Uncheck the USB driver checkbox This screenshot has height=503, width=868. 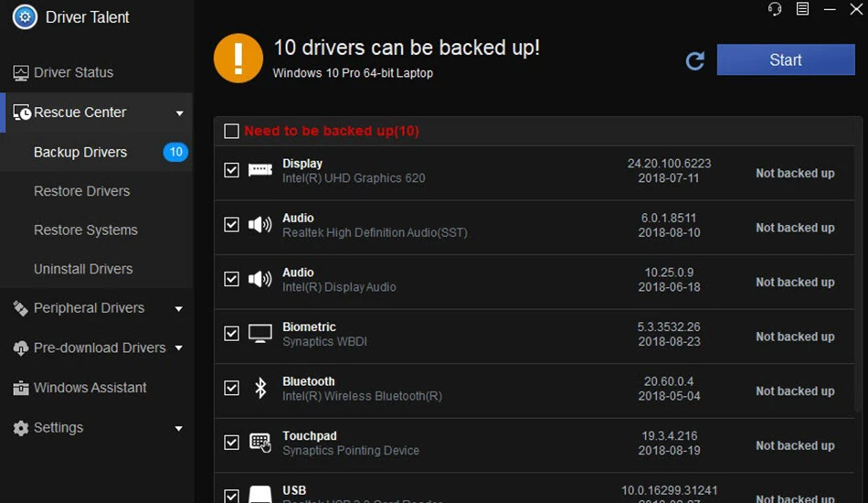tap(231, 496)
